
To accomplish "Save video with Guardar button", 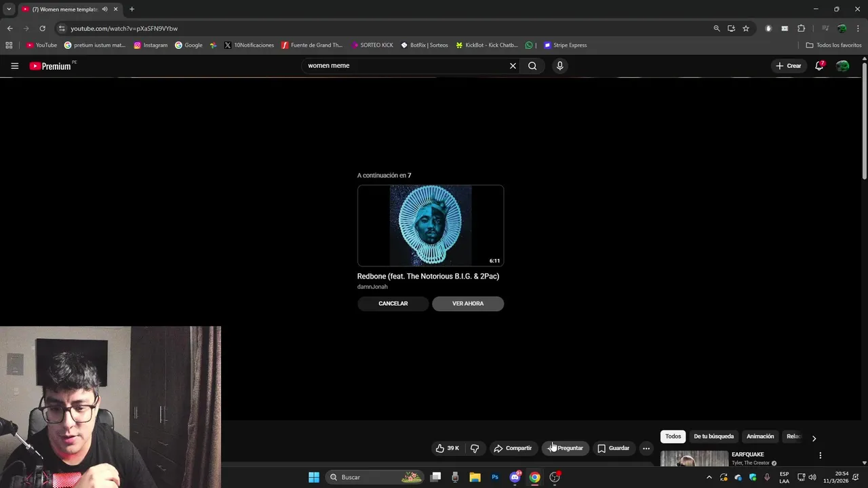I will [613, 448].
